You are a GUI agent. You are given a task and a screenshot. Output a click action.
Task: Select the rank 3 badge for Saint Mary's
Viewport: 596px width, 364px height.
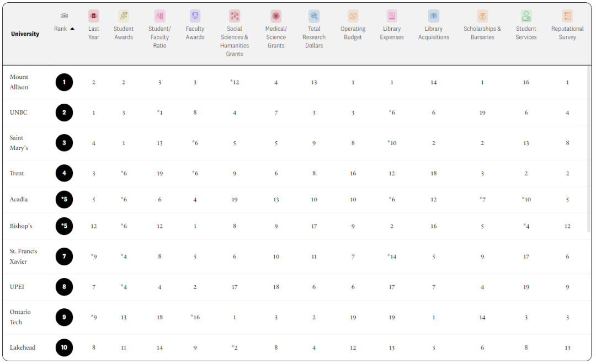64,143
